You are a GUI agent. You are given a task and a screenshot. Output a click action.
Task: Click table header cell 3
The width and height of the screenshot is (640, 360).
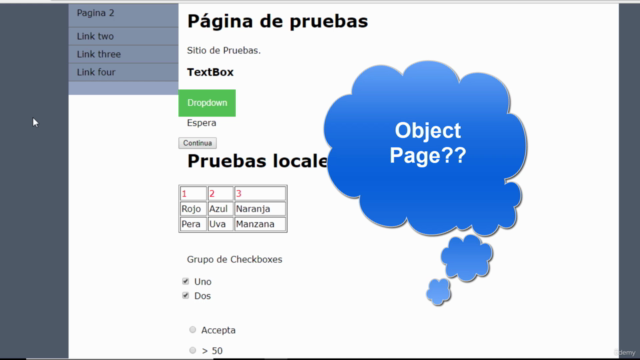tap(260, 193)
